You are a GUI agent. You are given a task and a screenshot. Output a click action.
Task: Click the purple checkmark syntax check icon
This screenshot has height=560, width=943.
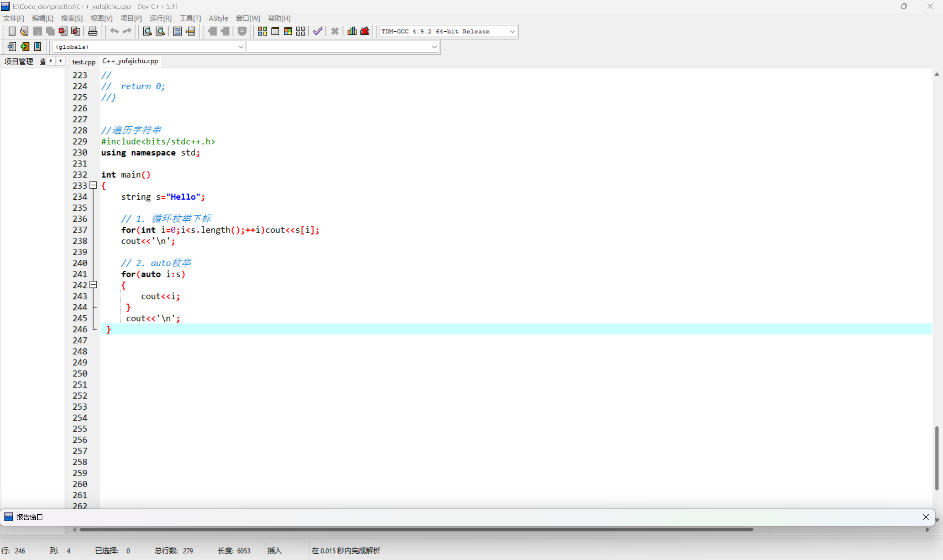(318, 31)
